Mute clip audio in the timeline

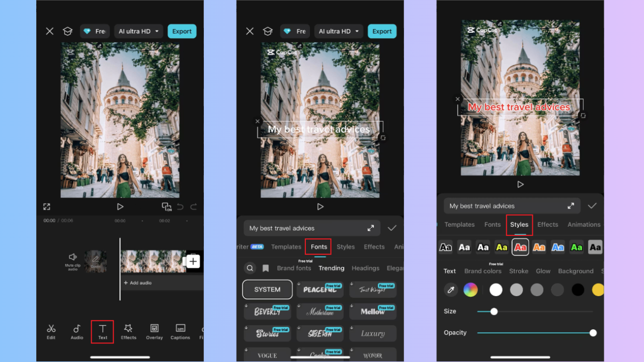[x=73, y=261]
